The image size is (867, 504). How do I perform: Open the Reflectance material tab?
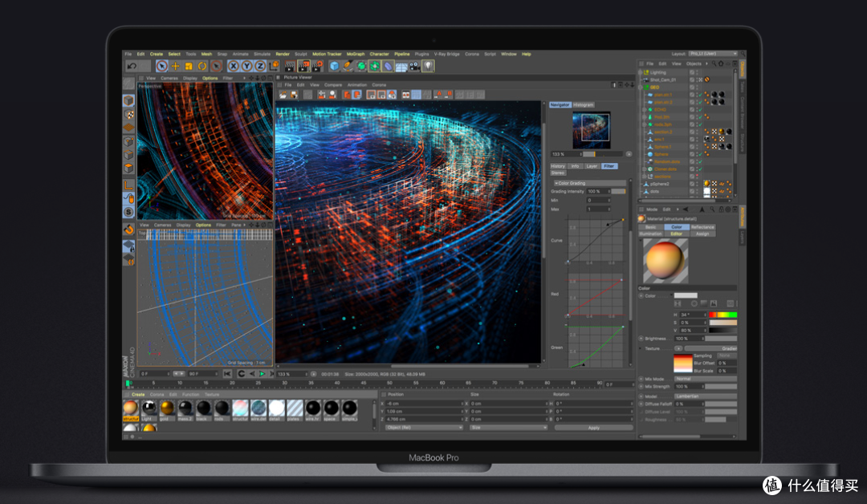click(x=702, y=226)
